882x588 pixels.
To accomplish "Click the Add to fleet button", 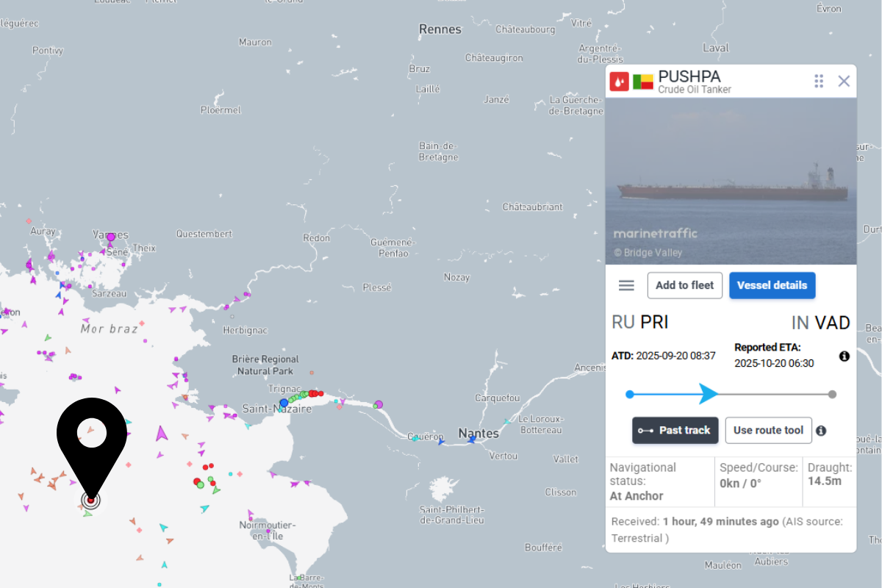I will click(684, 286).
